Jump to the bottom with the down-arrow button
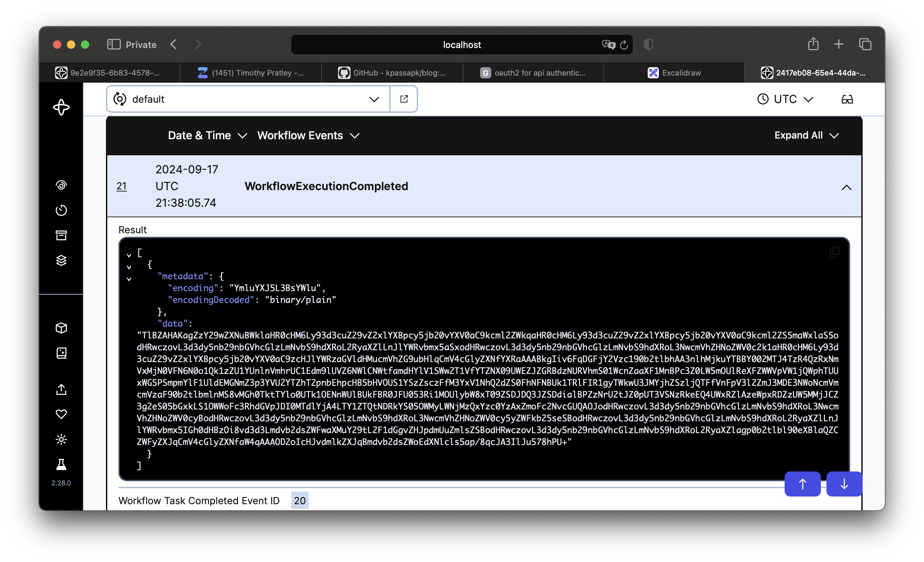The width and height of the screenshot is (924, 562). click(844, 484)
